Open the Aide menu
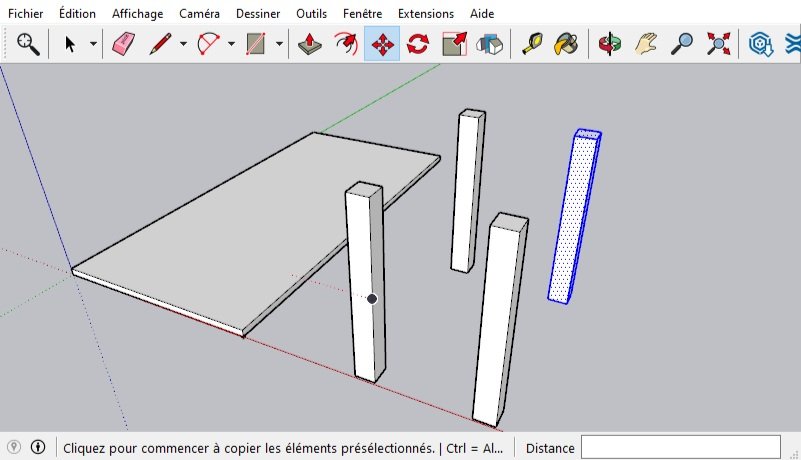801x460 pixels. 482,14
